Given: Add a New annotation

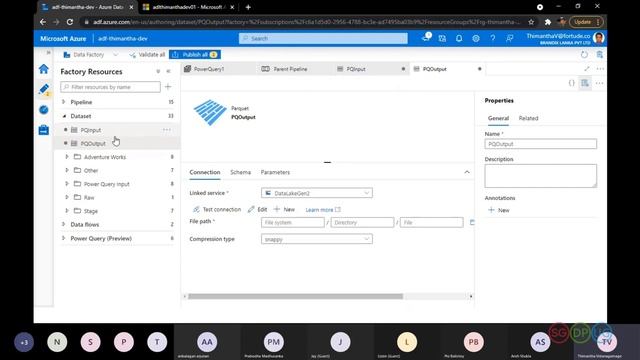Looking at the screenshot, I should 499,210.
